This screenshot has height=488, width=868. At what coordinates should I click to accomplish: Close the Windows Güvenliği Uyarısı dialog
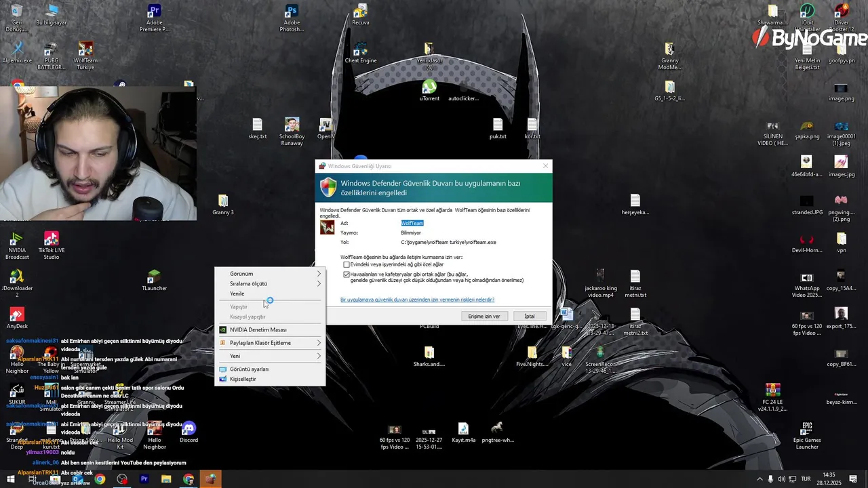click(x=545, y=166)
